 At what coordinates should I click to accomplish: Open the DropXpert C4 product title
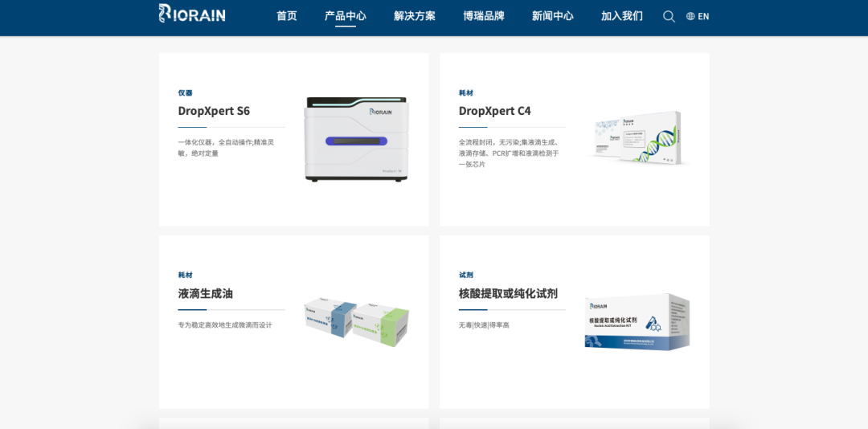coord(494,111)
